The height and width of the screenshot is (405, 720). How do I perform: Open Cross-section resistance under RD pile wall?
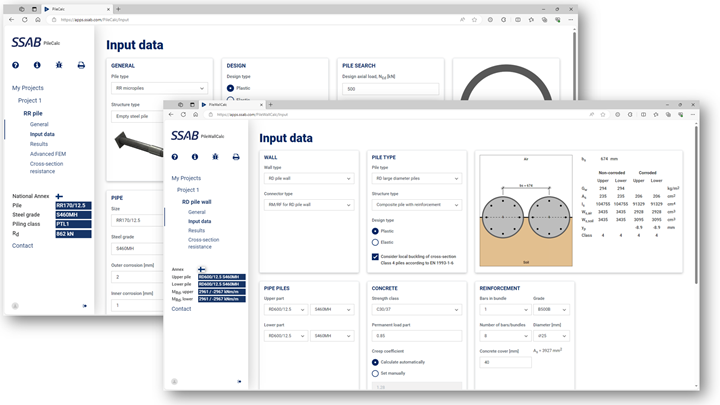[203, 243]
